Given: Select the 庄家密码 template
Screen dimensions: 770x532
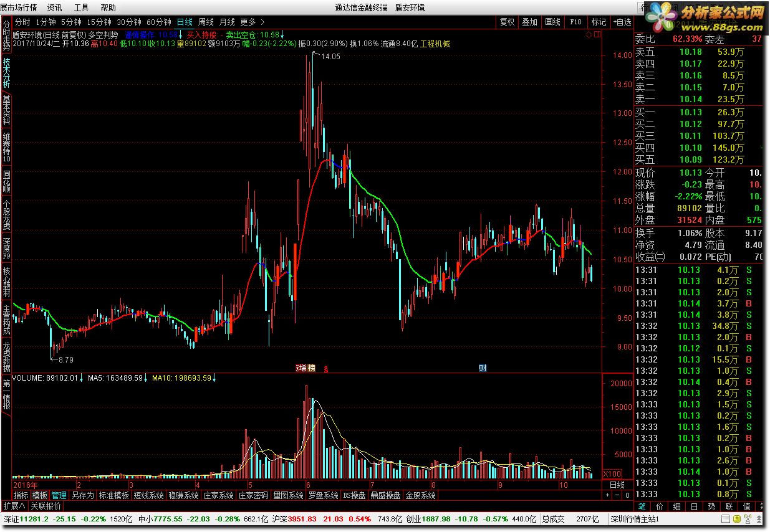Looking at the screenshot, I should pos(253,495).
